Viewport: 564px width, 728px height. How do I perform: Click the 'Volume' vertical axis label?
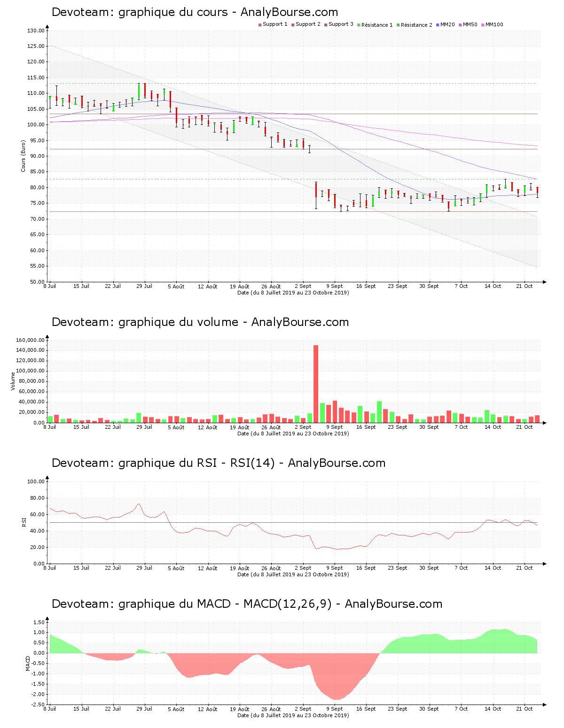coord(13,381)
